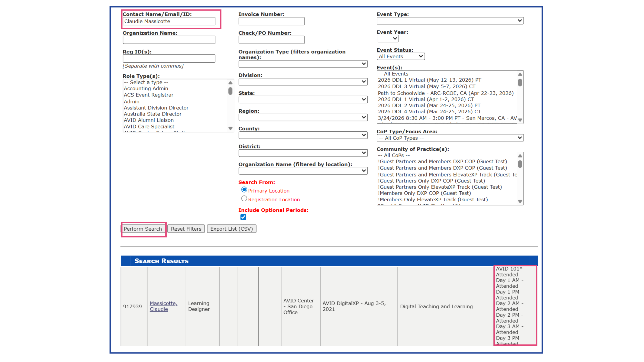Select '-- All Events --' in Events list
Screen dimensions: 644x362
coord(396,74)
